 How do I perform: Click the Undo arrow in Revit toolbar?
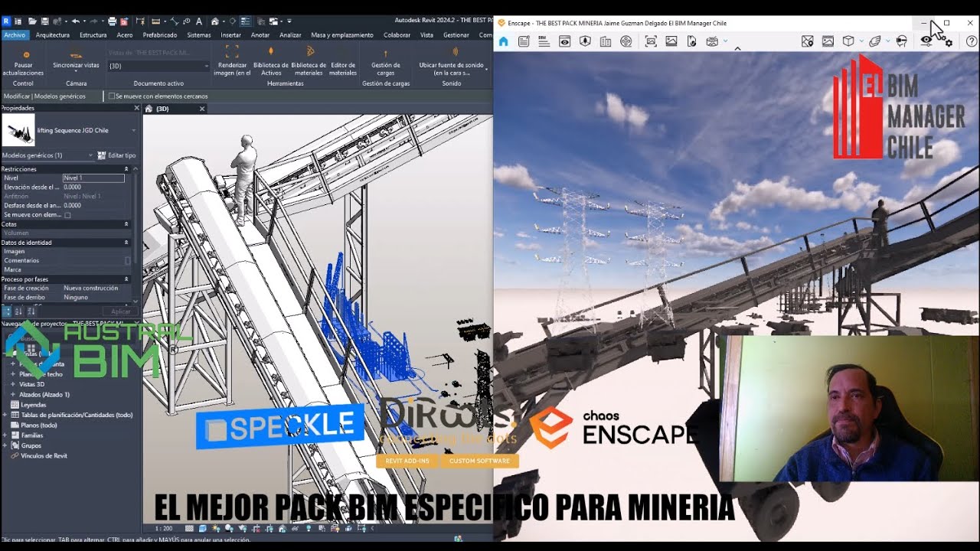pos(76,21)
